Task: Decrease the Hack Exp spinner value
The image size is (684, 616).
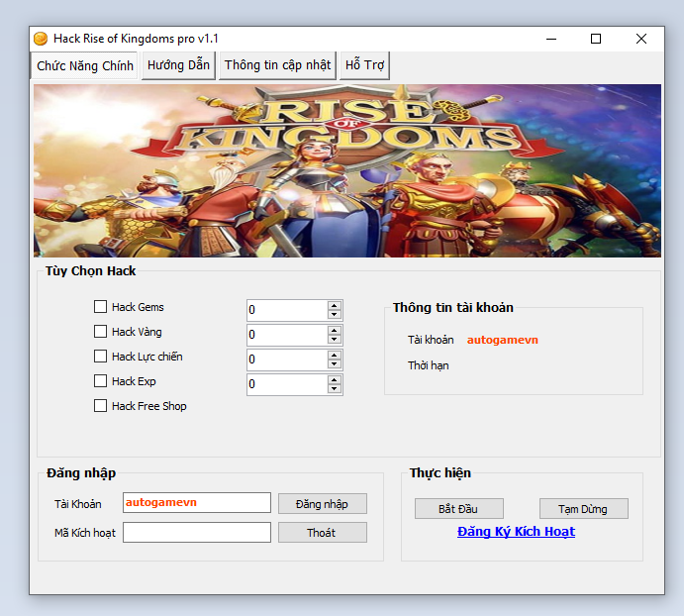Action: [335, 389]
